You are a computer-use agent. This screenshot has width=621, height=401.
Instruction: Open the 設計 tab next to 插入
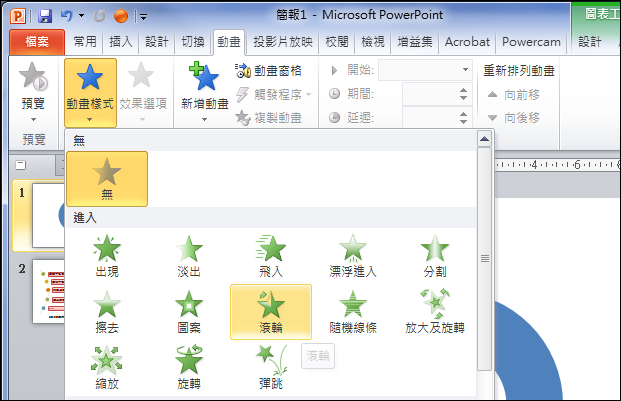tap(157, 42)
